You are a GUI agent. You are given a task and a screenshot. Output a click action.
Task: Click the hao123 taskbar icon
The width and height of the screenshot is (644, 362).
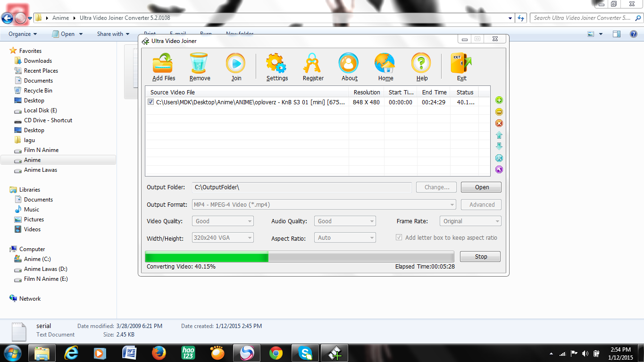(188, 353)
